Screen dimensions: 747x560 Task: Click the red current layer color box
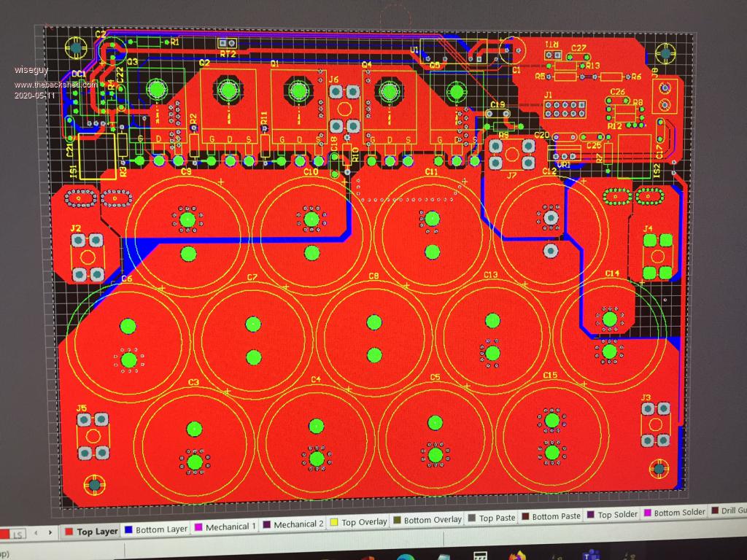(x=4, y=535)
